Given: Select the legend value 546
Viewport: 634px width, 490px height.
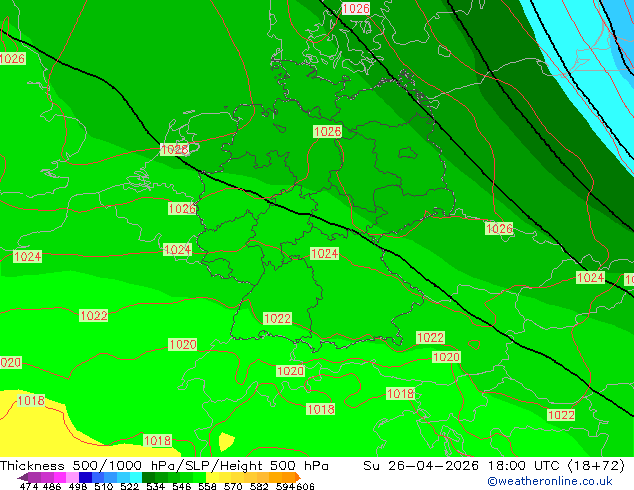Looking at the screenshot, I should coord(182,486).
